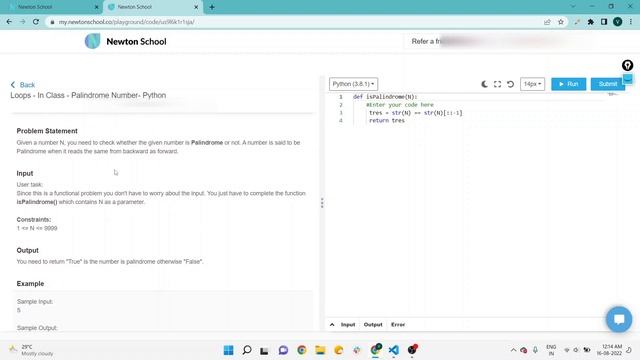Image resolution: width=640 pixels, height=360 pixels.
Task: Reset the code with the undo arrow icon
Action: point(510,84)
